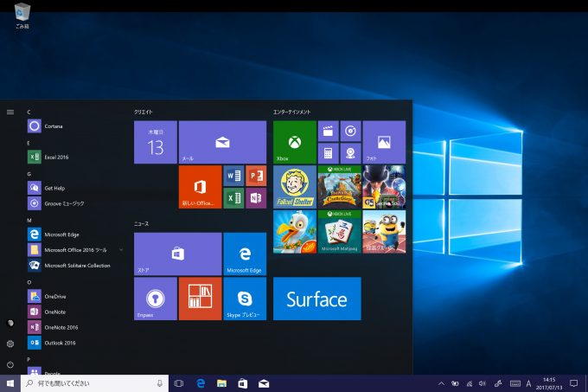Open Microsoft Mahjong tile
The height and width of the screenshot is (392, 588).
[339, 231]
